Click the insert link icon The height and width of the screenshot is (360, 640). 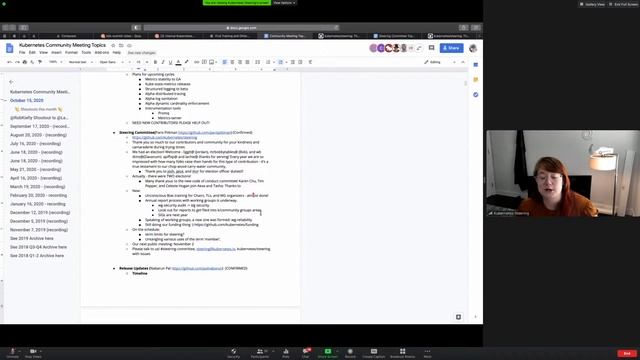[197, 62]
